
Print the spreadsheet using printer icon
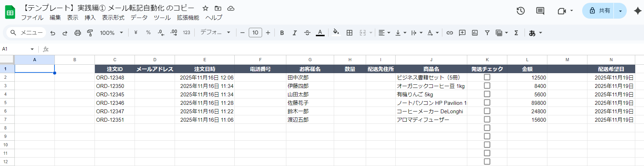pyautogui.click(x=78, y=33)
